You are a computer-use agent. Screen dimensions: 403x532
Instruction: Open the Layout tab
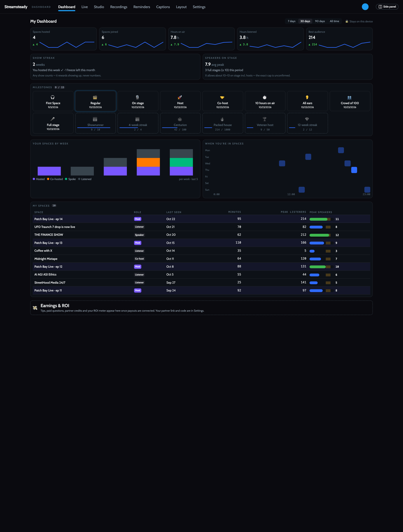point(181,7)
